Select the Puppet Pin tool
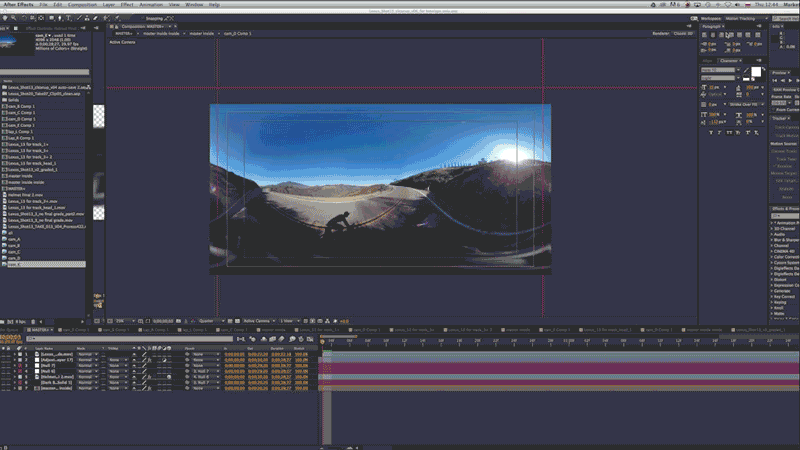 pyautogui.click(x=117, y=18)
